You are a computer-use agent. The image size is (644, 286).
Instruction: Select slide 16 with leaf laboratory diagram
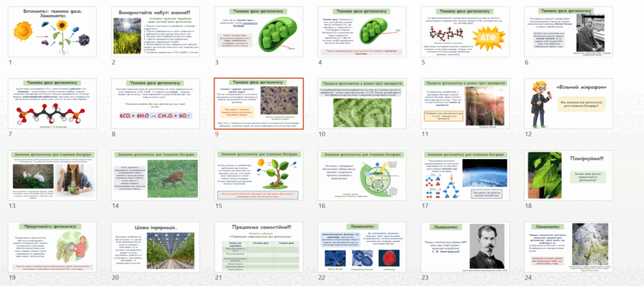pos(362,175)
